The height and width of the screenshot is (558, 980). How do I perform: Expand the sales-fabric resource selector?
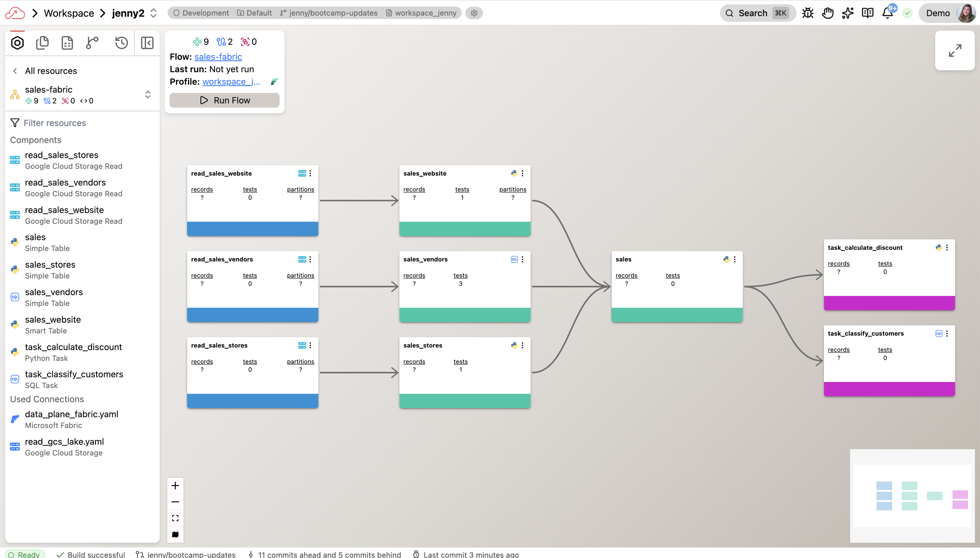(148, 94)
